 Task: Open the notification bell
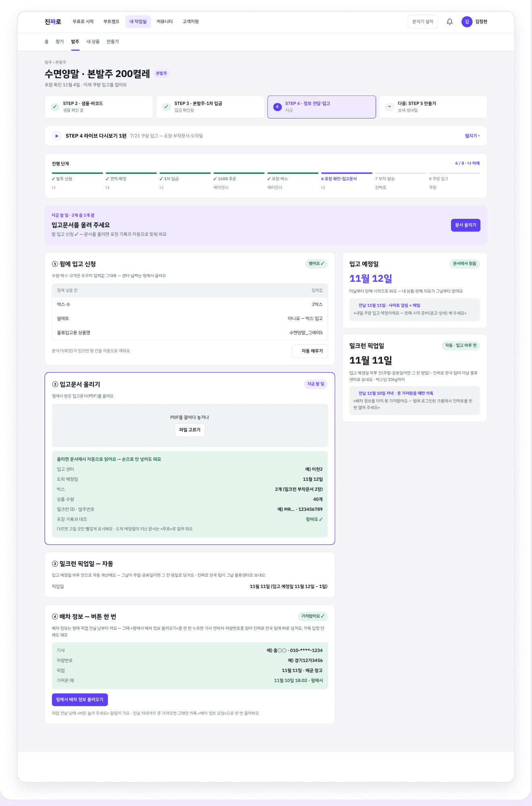point(450,22)
